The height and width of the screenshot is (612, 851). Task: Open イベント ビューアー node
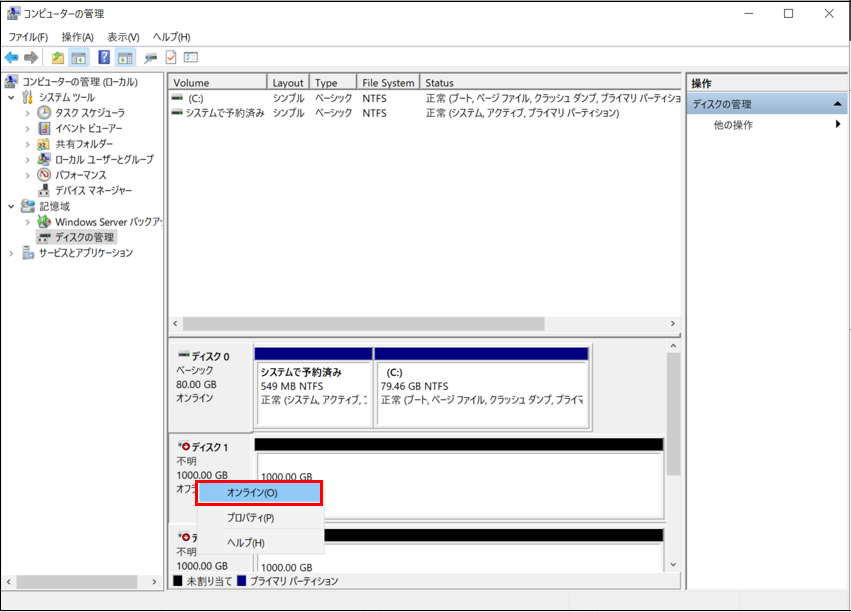pos(89,128)
